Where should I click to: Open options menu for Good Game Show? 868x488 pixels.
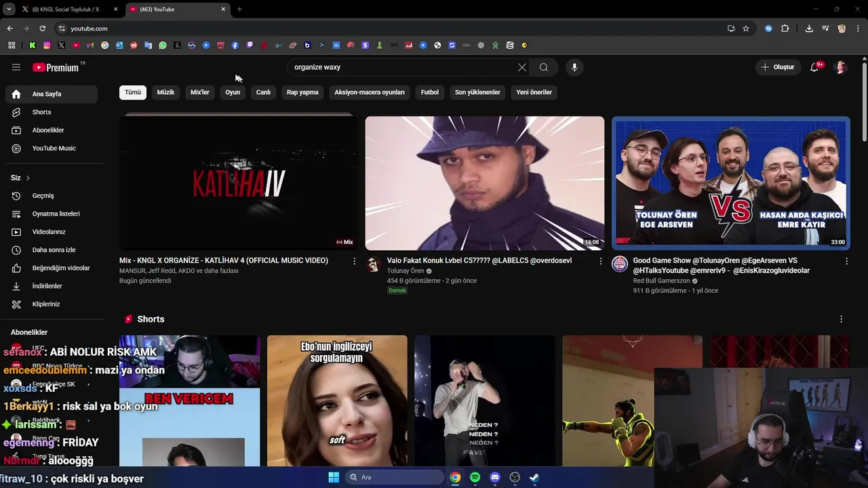tap(846, 261)
